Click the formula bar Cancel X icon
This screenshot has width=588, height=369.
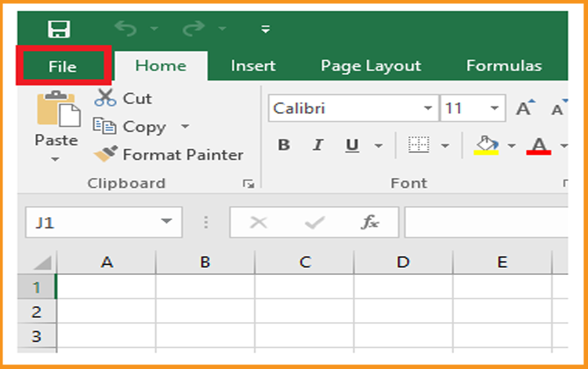259,222
